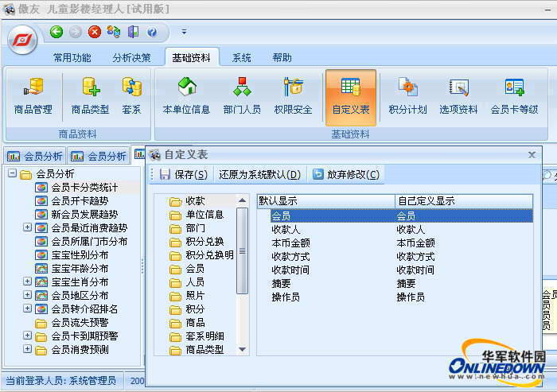This screenshot has width=557, height=392.
Task: Click the folder list scrollbar thumb
Action: point(242,250)
